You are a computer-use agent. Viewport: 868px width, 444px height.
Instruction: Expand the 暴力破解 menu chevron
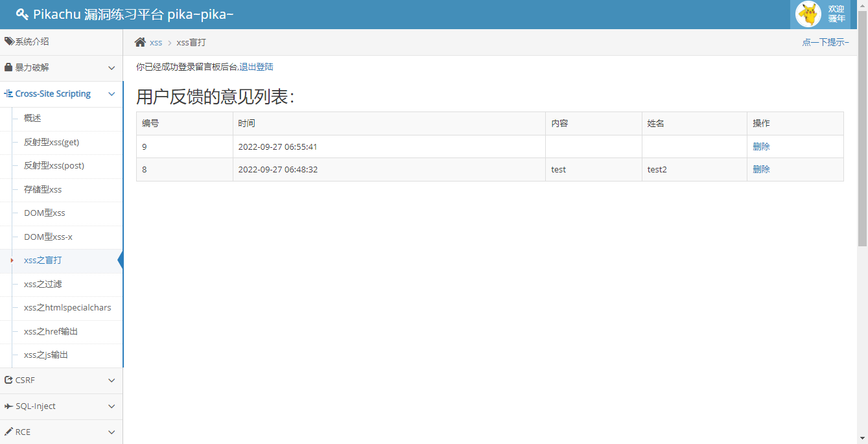point(111,68)
